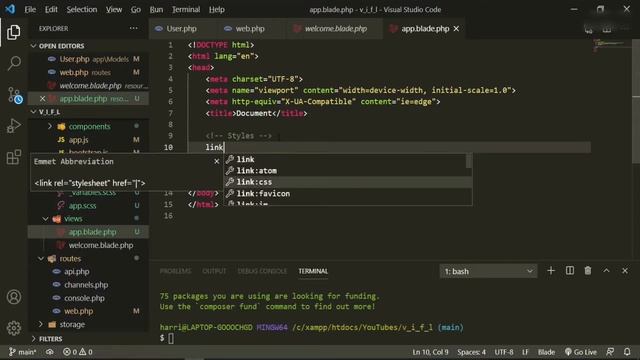Click Go Live in the status bar
This screenshot has width=640, height=360.
(x=581, y=352)
